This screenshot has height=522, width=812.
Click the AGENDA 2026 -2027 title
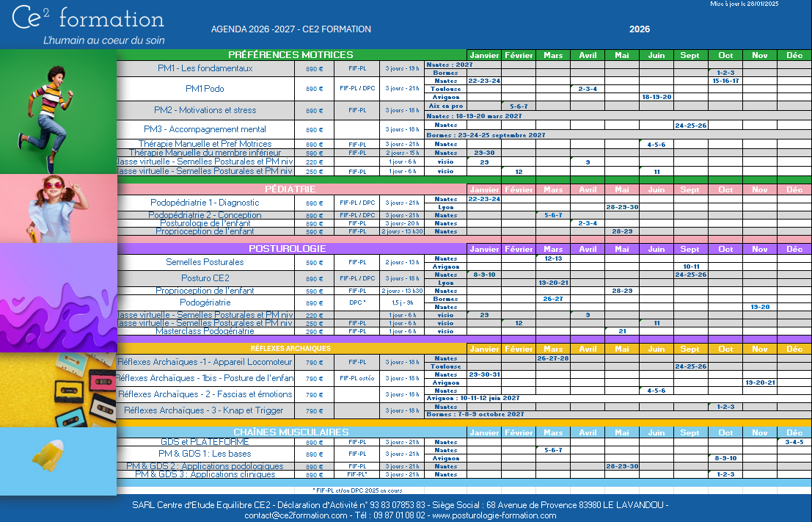click(290, 30)
